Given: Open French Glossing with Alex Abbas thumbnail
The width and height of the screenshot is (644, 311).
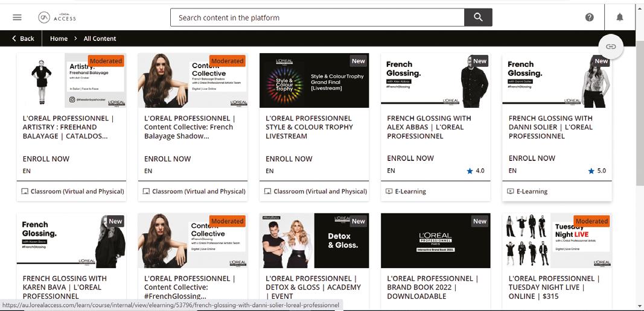Looking at the screenshot, I should click(x=435, y=80).
